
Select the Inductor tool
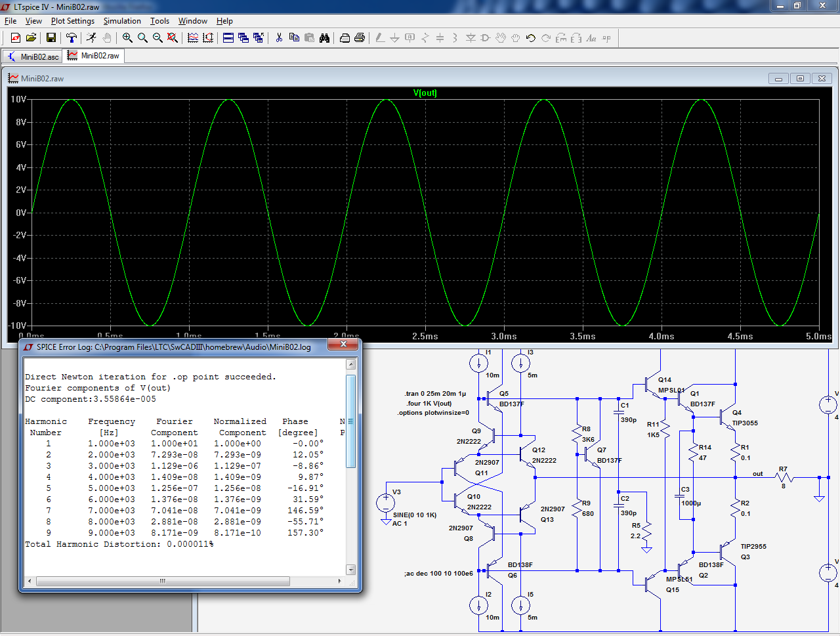455,38
